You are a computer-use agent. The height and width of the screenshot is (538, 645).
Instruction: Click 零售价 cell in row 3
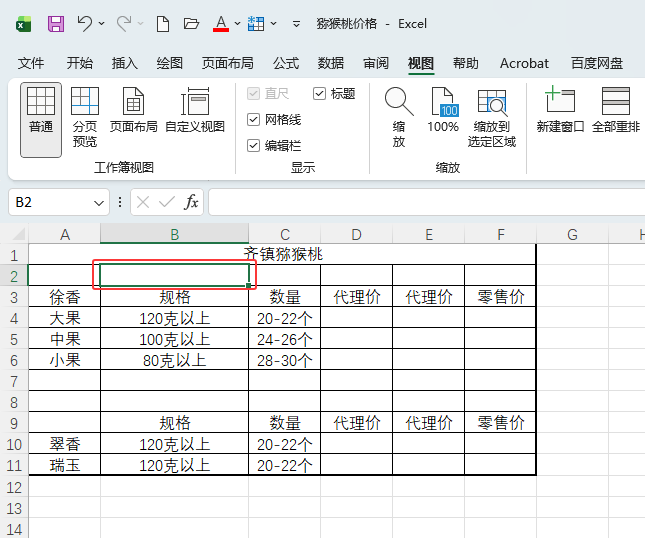coord(500,297)
